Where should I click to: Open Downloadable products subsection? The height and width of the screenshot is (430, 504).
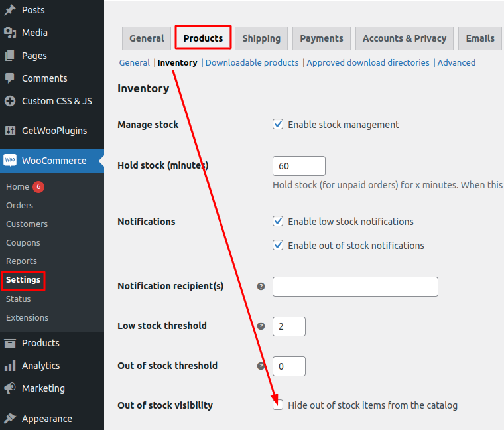tap(252, 63)
